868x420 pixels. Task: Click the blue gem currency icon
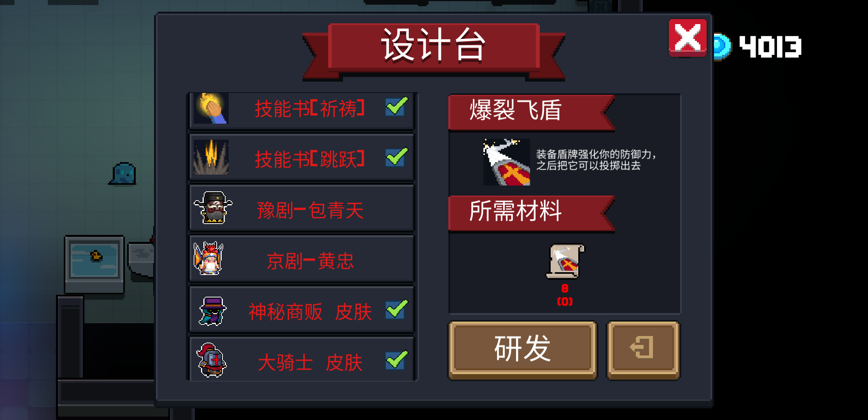point(722,47)
